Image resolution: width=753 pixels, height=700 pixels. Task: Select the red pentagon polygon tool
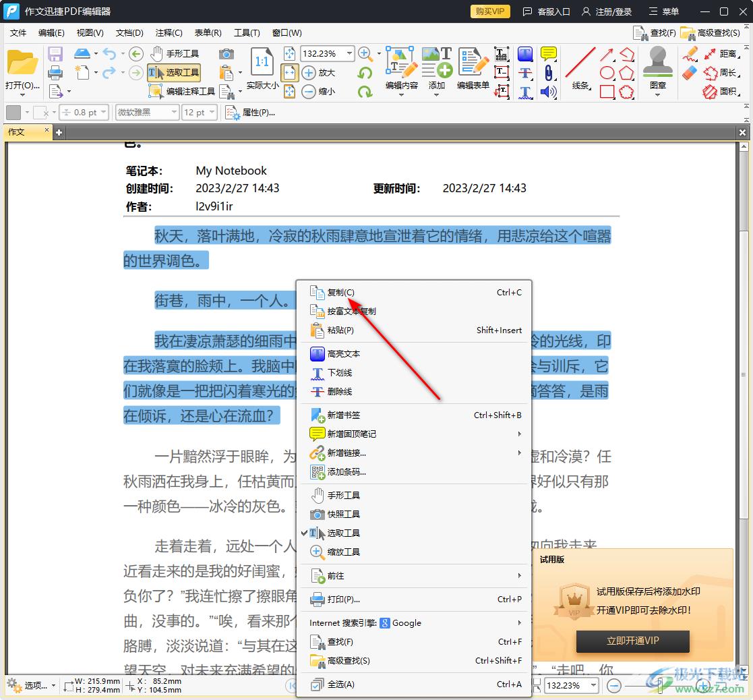point(626,73)
